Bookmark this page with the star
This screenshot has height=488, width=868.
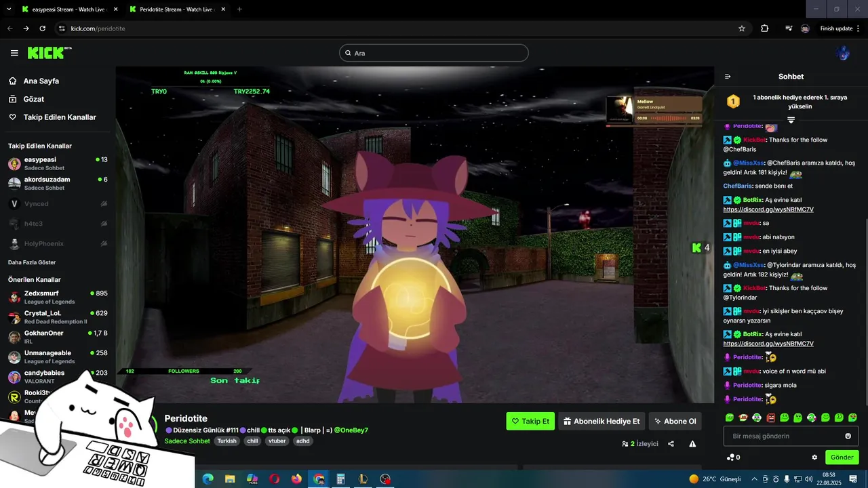click(x=742, y=28)
